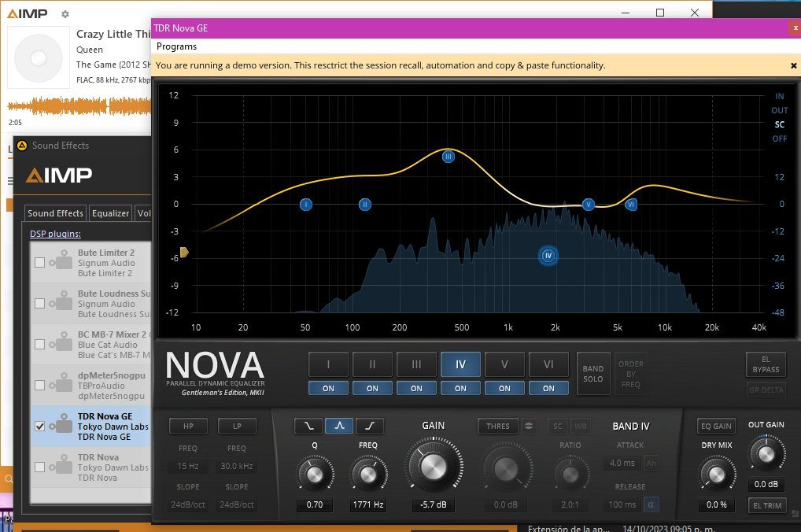Click the AIMP track waveform seek bar
Screen dimensions: 801x532
(79, 106)
